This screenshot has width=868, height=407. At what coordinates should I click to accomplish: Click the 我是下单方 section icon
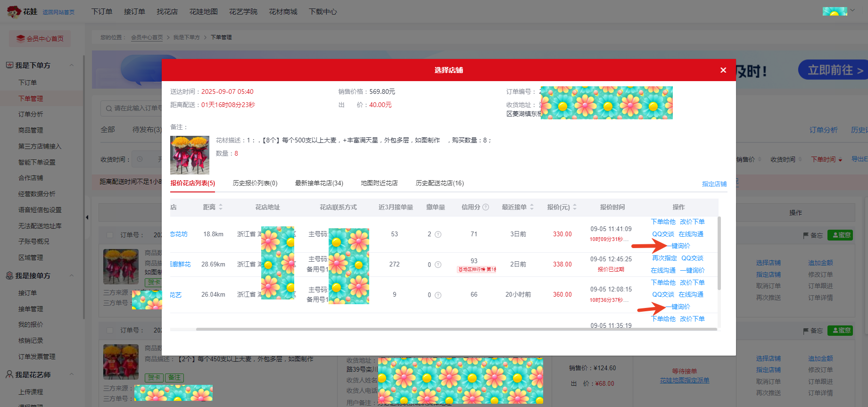[9, 65]
